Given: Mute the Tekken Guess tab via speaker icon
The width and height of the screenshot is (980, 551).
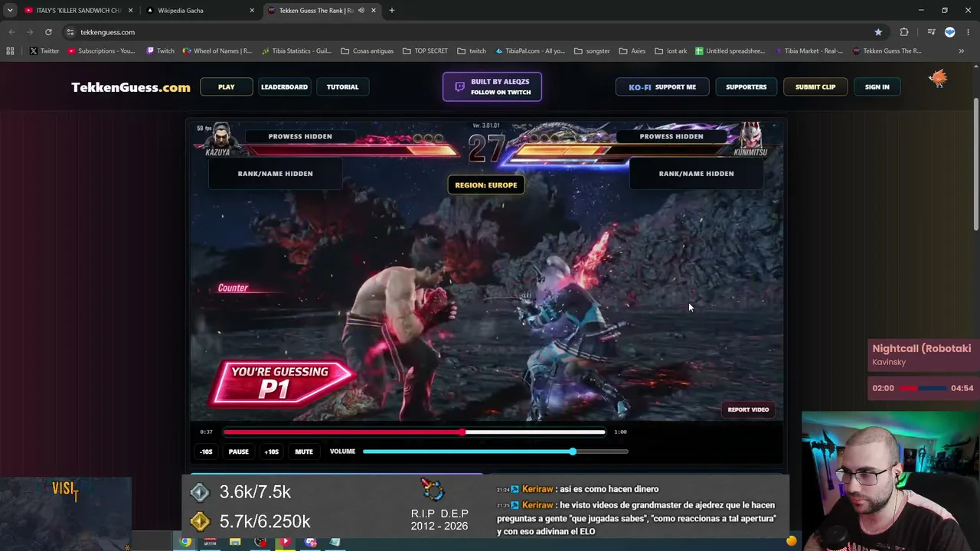Looking at the screenshot, I should point(361,11).
